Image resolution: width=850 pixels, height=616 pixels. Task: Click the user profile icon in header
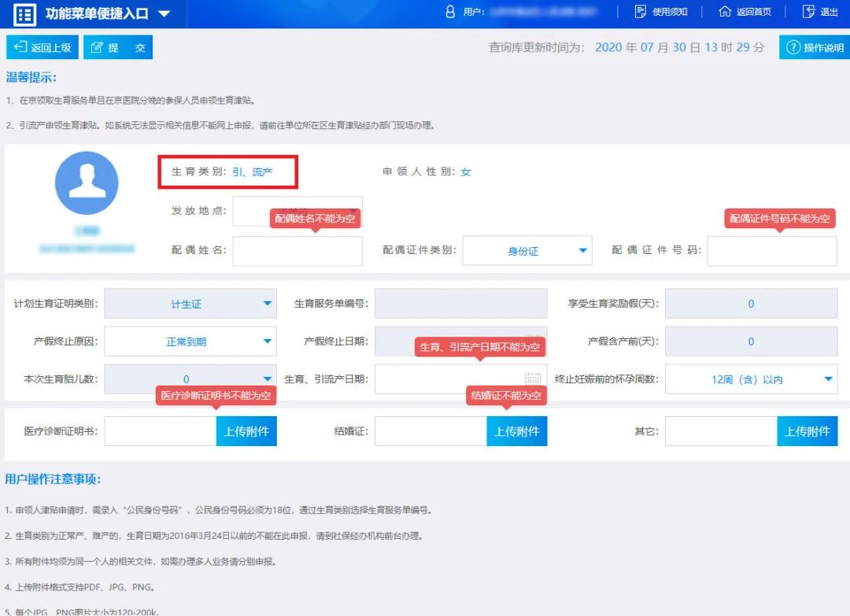[x=450, y=12]
